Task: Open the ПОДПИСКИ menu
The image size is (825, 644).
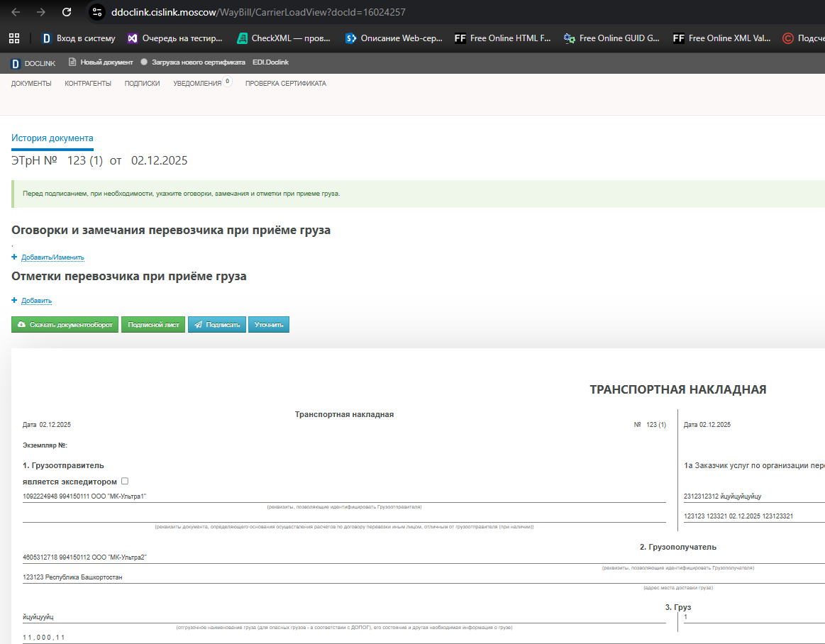Action: (x=142, y=83)
